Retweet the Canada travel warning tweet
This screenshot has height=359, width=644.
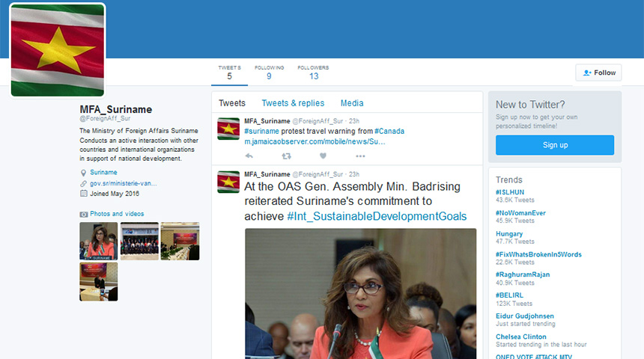[286, 156]
